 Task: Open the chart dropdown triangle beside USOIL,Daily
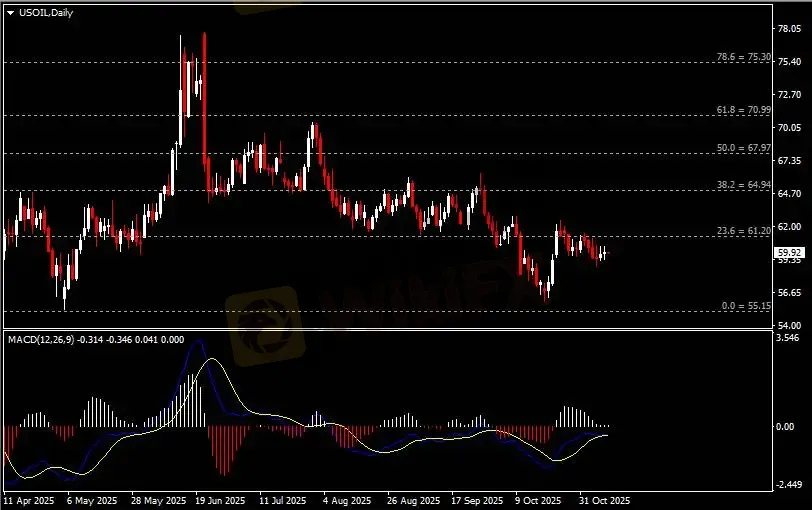tap(10, 12)
